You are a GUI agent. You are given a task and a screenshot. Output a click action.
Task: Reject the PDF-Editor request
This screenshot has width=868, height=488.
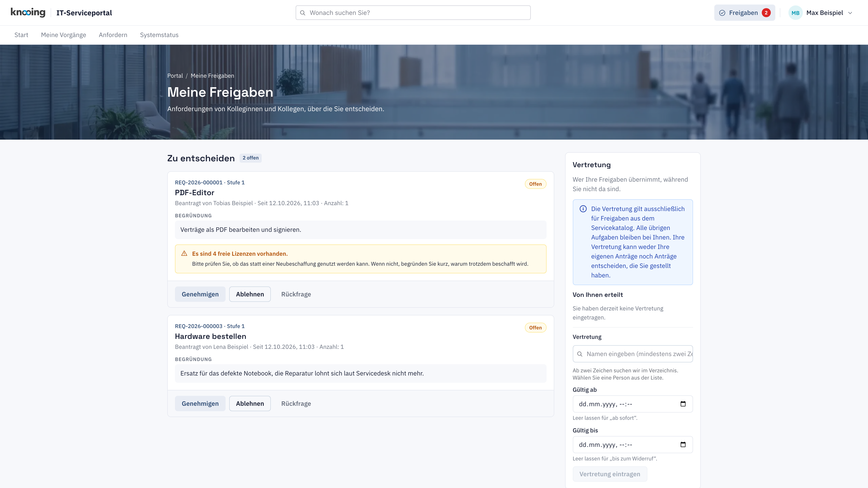tap(250, 294)
